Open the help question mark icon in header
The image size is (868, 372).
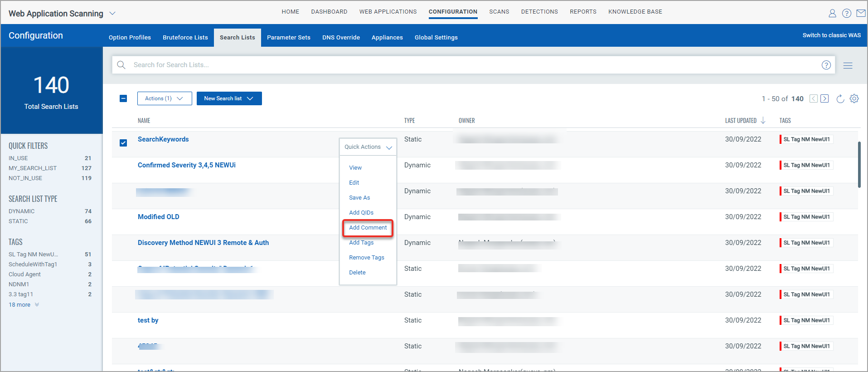tap(846, 13)
